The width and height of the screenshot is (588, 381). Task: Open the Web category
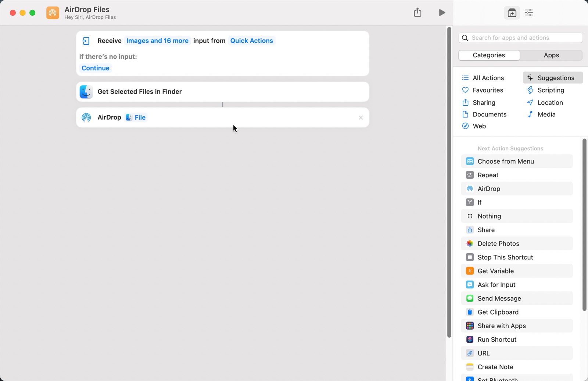tap(474, 126)
